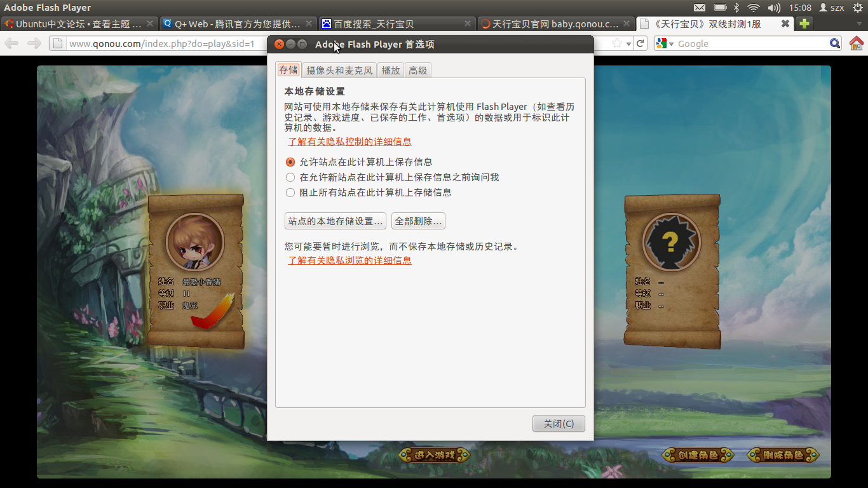Image resolution: width=868 pixels, height=488 pixels.
Task: Open the Wi-Fi network indicator
Action: [x=754, y=8]
